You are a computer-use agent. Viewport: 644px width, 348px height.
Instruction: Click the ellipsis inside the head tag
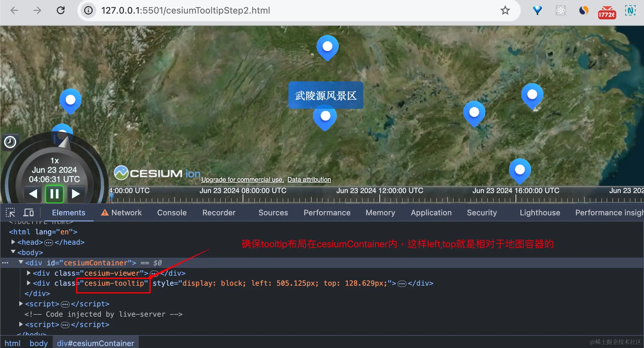[48, 242]
